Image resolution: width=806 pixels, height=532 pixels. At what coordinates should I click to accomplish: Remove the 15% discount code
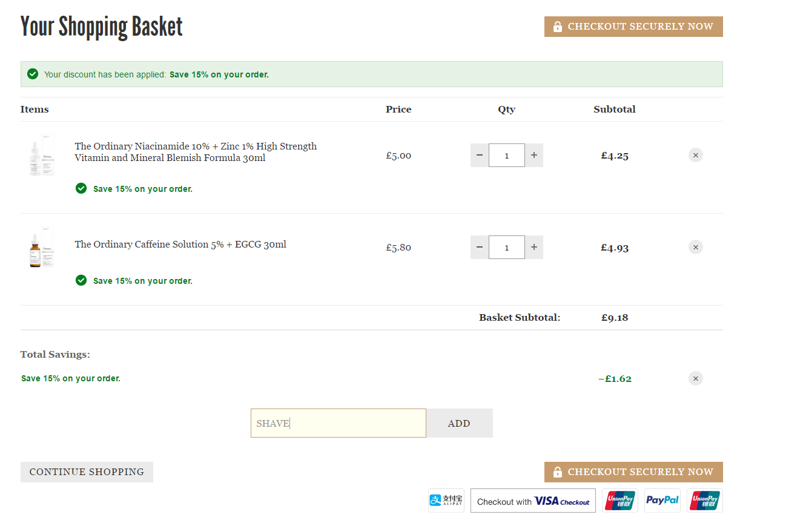coord(696,379)
